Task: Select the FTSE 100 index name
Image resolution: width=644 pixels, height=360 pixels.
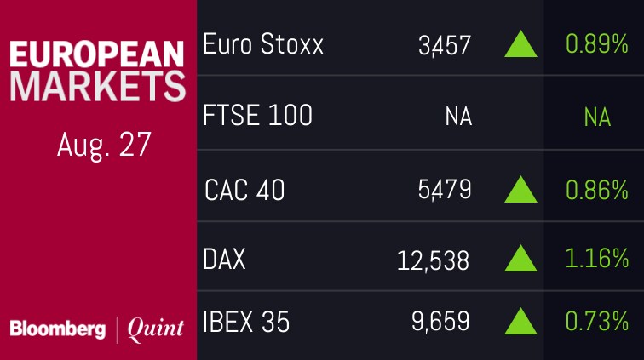Action: coord(258,115)
